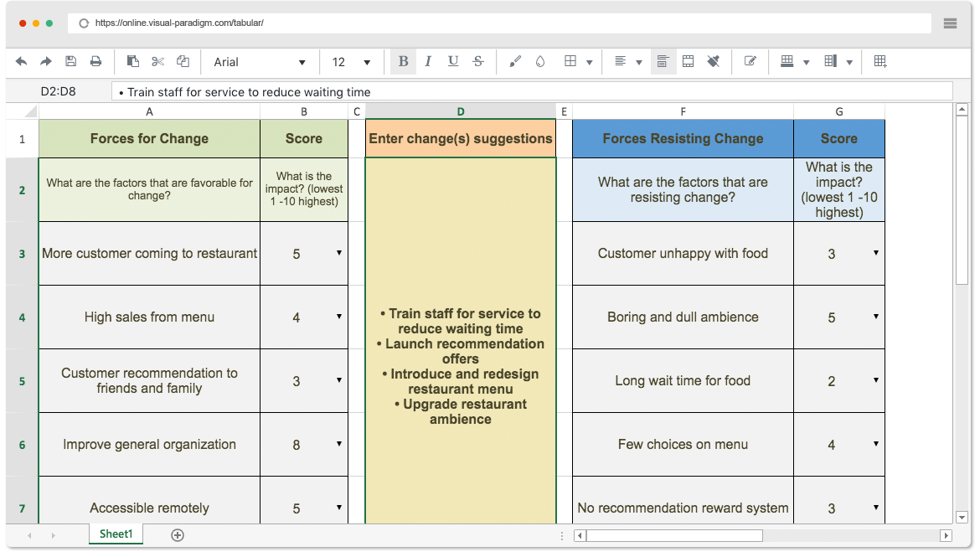This screenshot has width=980, height=557.
Task: Select row 3 header
Action: (x=22, y=254)
